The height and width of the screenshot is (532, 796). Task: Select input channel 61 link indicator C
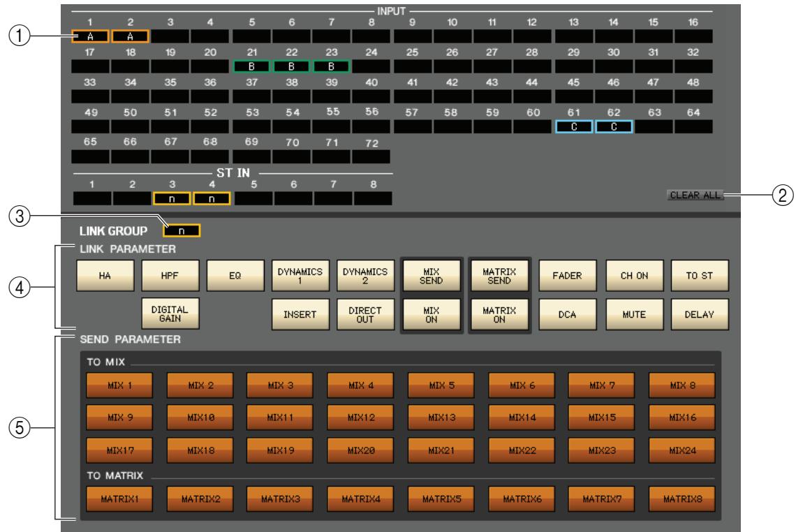point(574,126)
